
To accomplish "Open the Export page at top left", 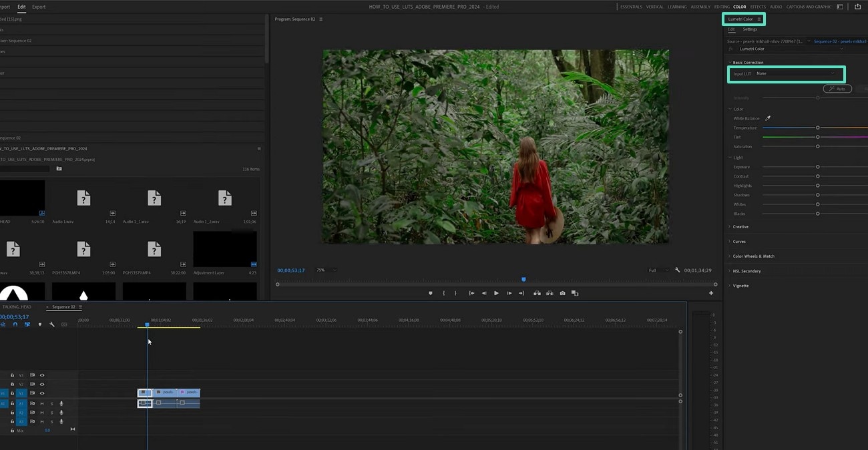I will coord(39,7).
